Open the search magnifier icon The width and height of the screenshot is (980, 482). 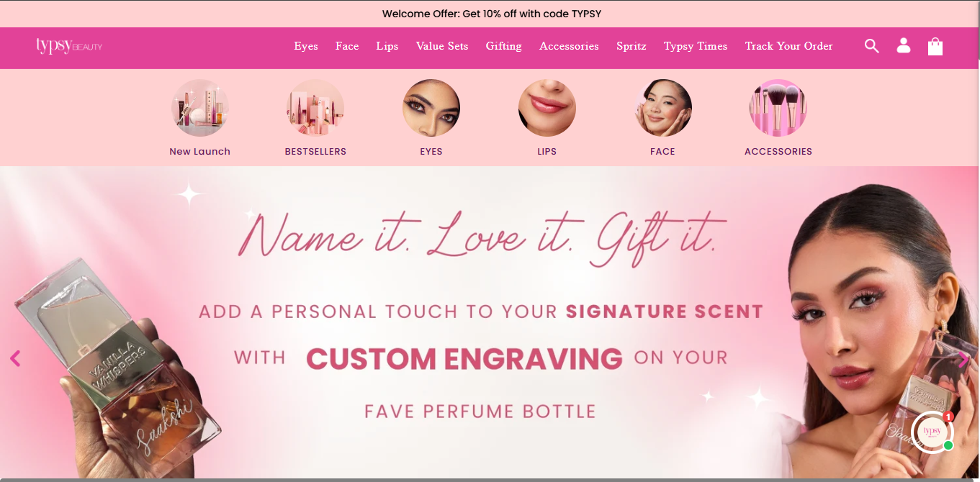(x=871, y=46)
